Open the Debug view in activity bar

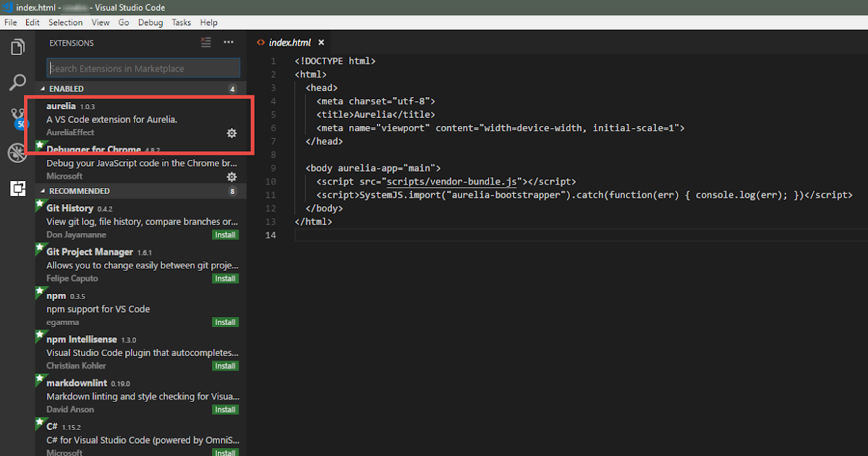(17, 153)
